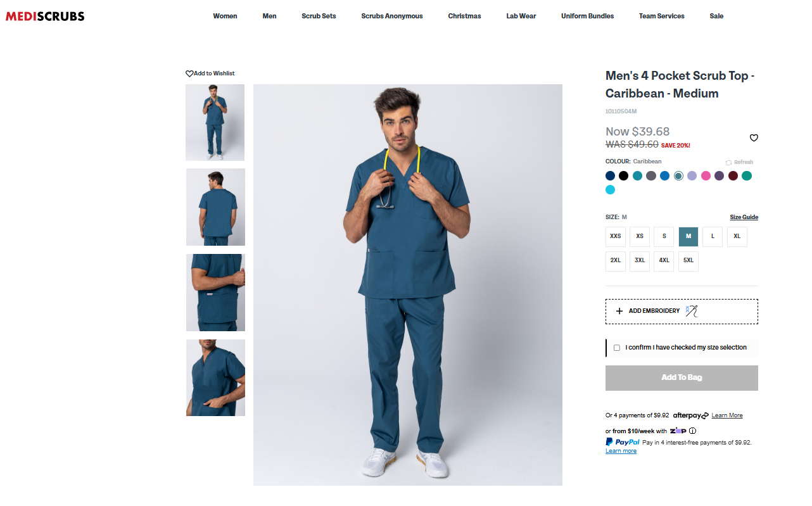The width and height of the screenshot is (812, 506).
Task: Click the heart icon beside the price
Action: click(x=754, y=138)
